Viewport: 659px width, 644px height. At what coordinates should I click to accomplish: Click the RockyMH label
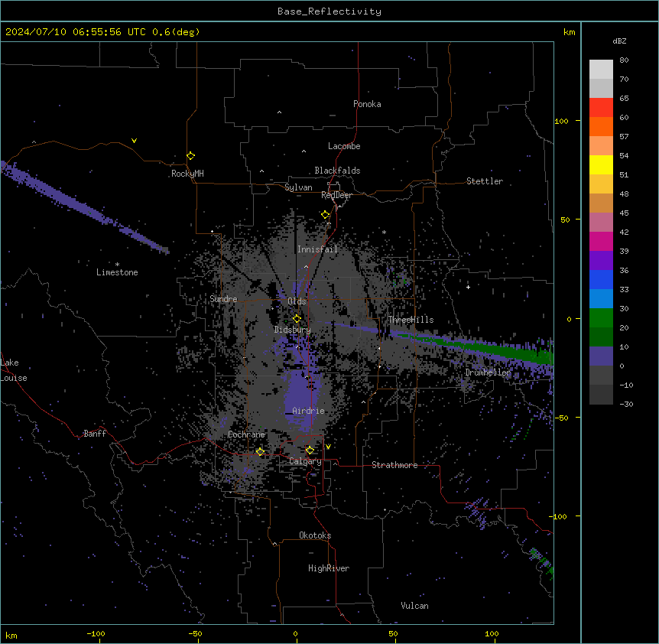point(187,174)
